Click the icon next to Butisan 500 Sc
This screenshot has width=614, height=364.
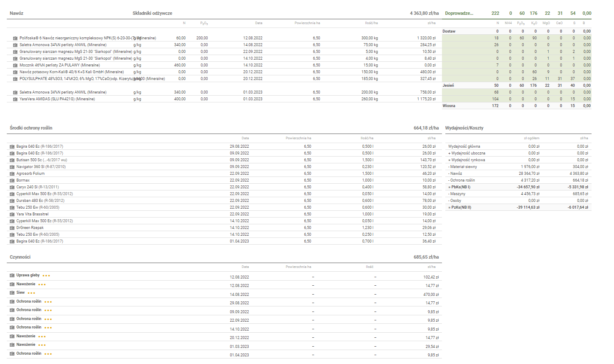12,160
